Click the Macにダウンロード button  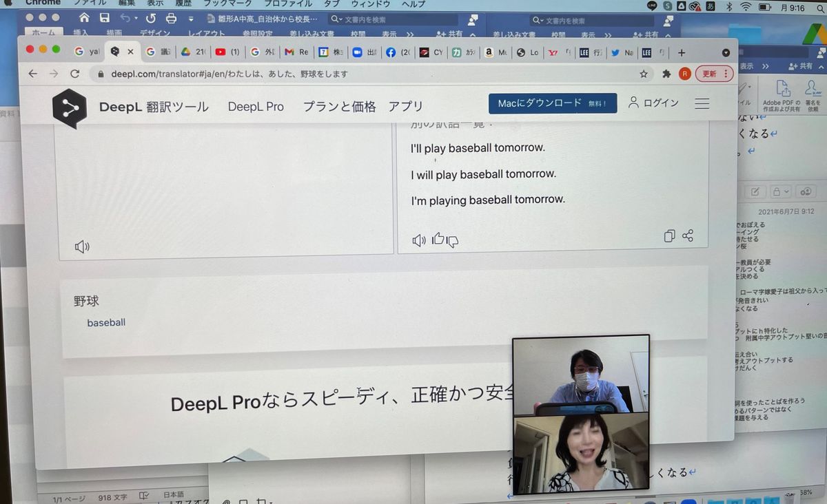tap(553, 103)
